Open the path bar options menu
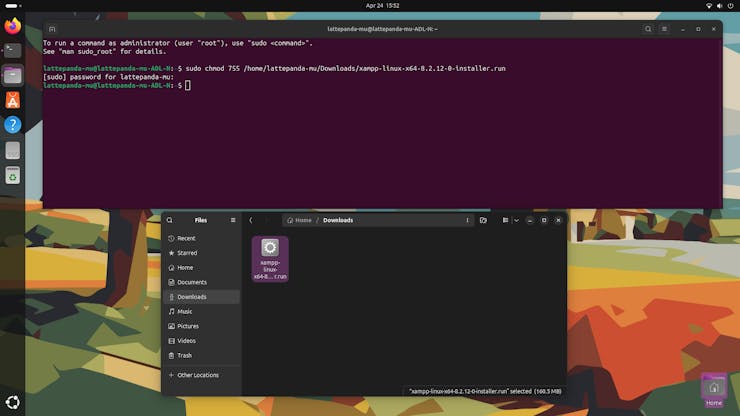The height and width of the screenshot is (416, 740). click(467, 220)
